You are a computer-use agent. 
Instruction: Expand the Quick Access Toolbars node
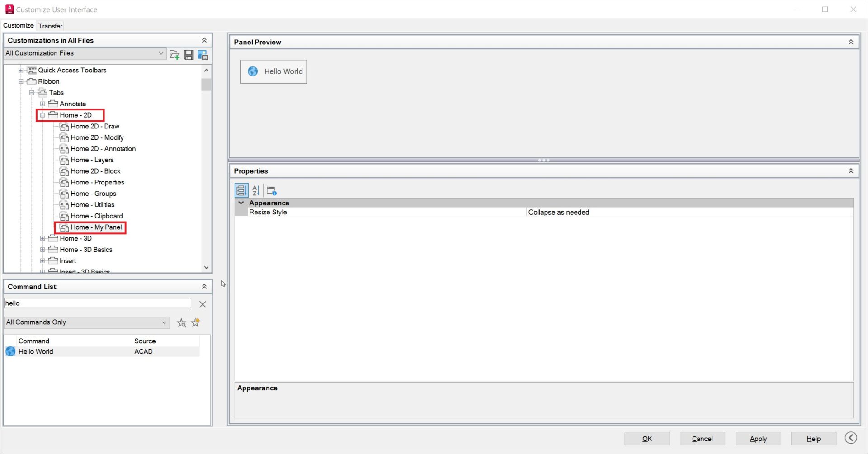click(x=21, y=70)
